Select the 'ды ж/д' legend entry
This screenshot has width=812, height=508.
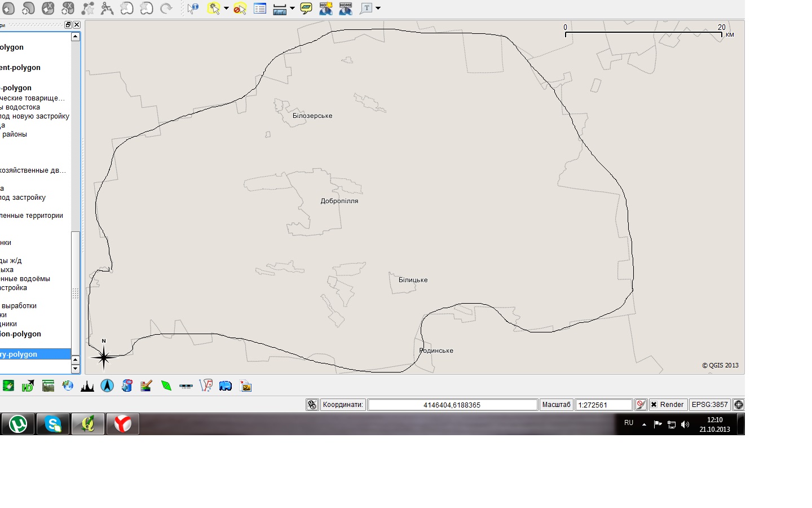coord(11,261)
